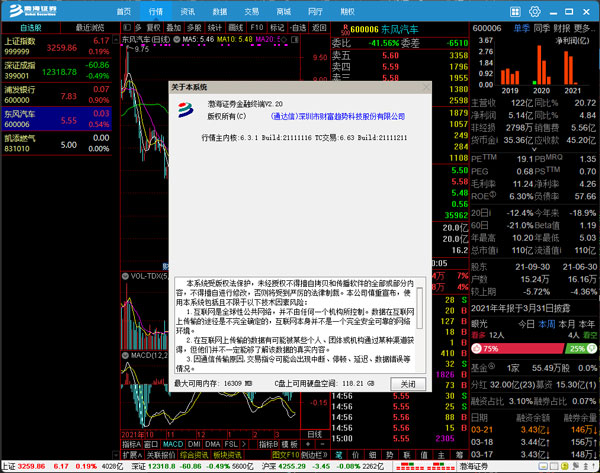The height and width of the screenshot is (473, 600).
Task: Click the bearish face icon on 25% bar
Action: click(x=592, y=349)
